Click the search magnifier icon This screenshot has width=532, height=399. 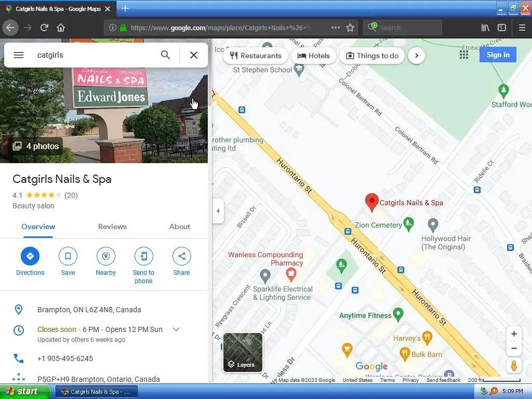click(x=165, y=55)
